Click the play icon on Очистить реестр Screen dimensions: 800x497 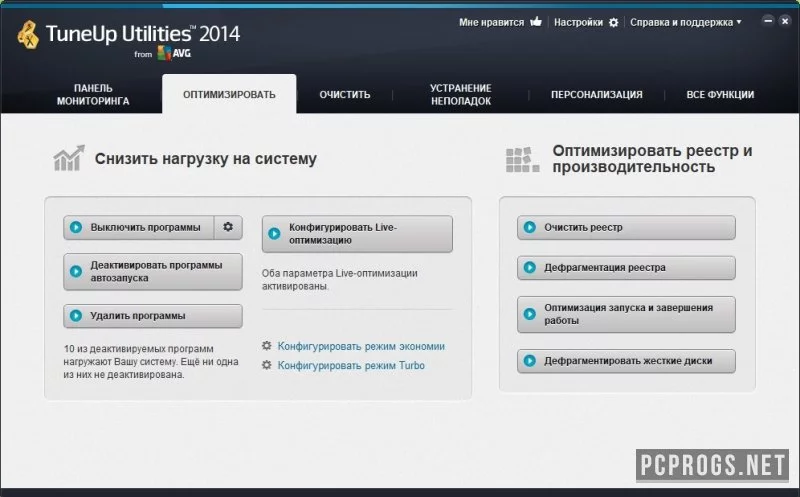530,227
